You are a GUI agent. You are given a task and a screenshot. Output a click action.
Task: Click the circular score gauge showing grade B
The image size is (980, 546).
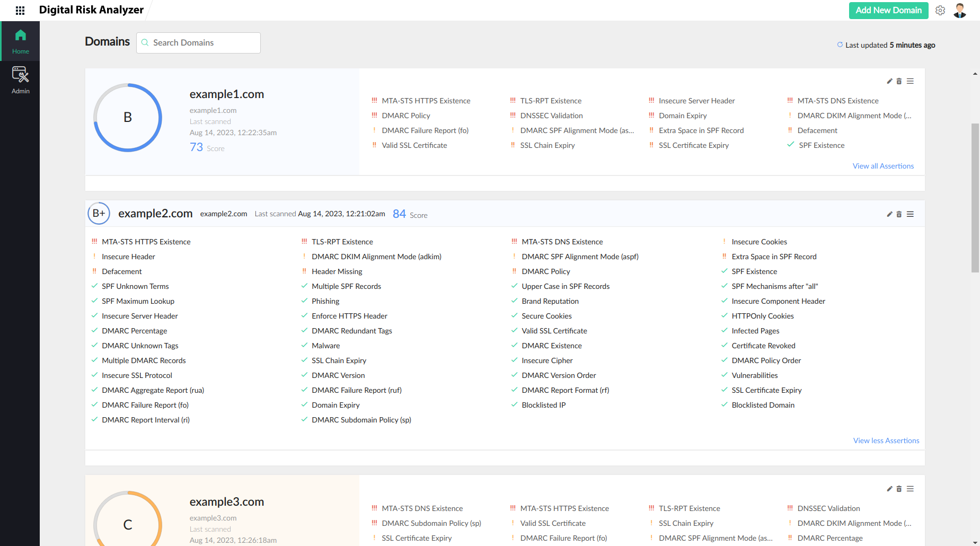pyautogui.click(x=127, y=118)
